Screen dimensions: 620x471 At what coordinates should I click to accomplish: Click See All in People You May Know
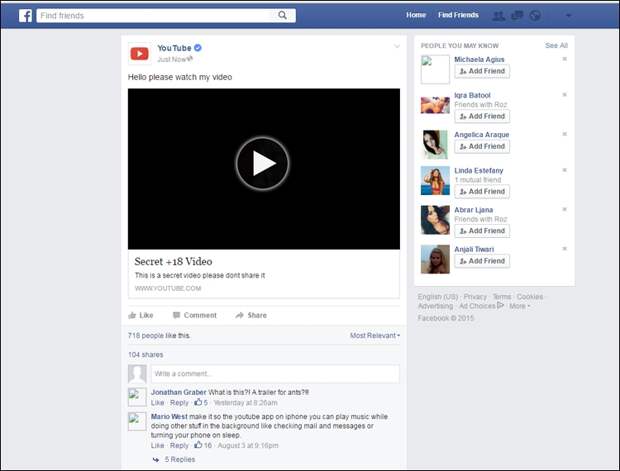pos(556,45)
